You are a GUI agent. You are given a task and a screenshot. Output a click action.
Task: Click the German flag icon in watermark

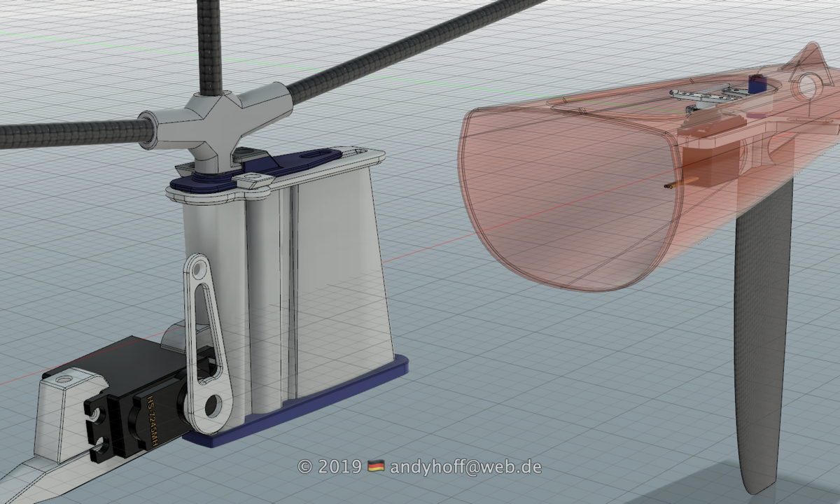(x=376, y=467)
